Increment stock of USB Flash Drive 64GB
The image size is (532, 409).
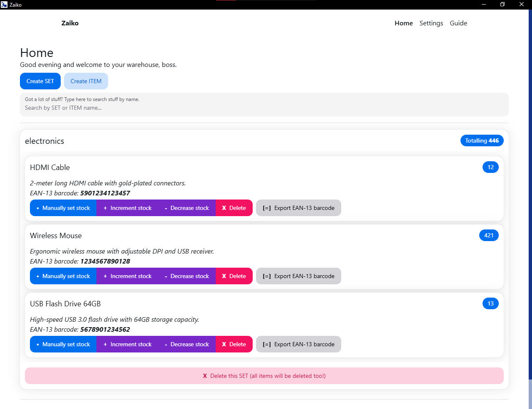[x=127, y=344]
